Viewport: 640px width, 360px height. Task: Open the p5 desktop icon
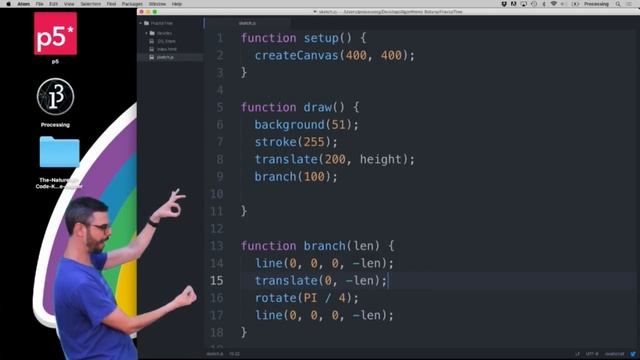point(55,33)
